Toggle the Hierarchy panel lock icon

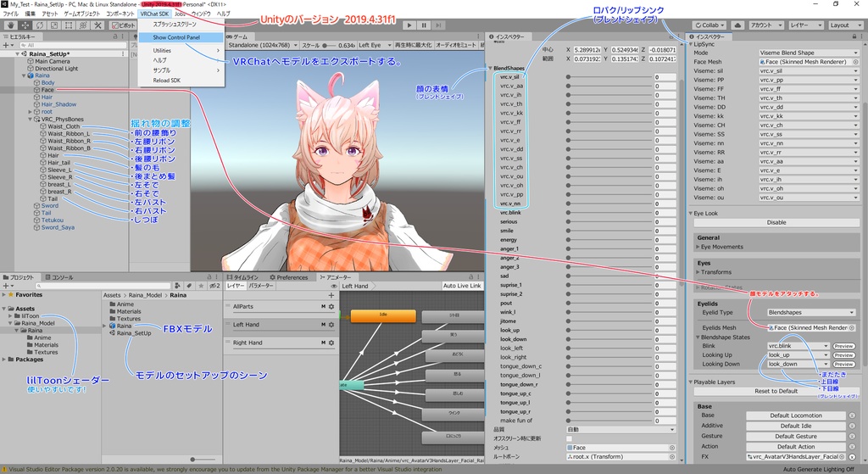point(115,36)
